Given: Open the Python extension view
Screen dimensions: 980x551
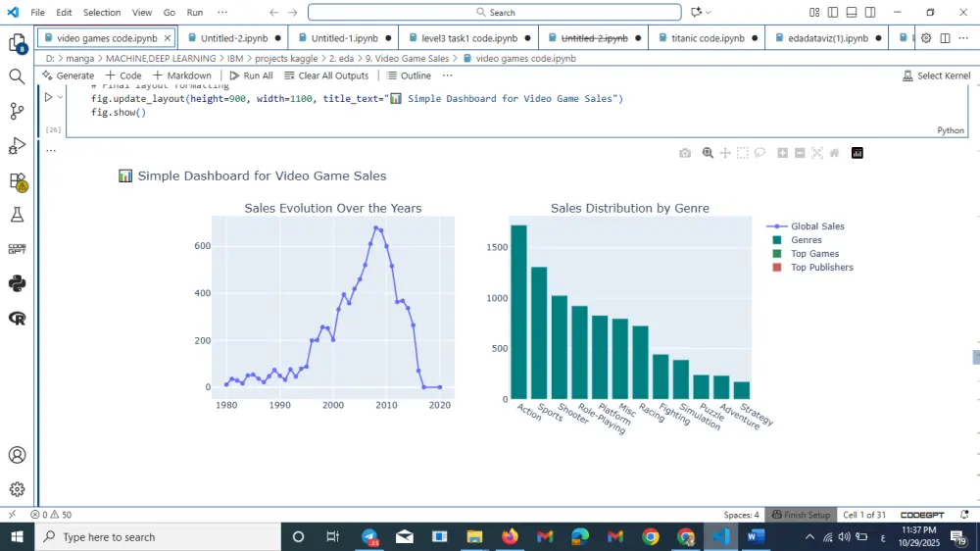Looking at the screenshot, I should [17, 283].
